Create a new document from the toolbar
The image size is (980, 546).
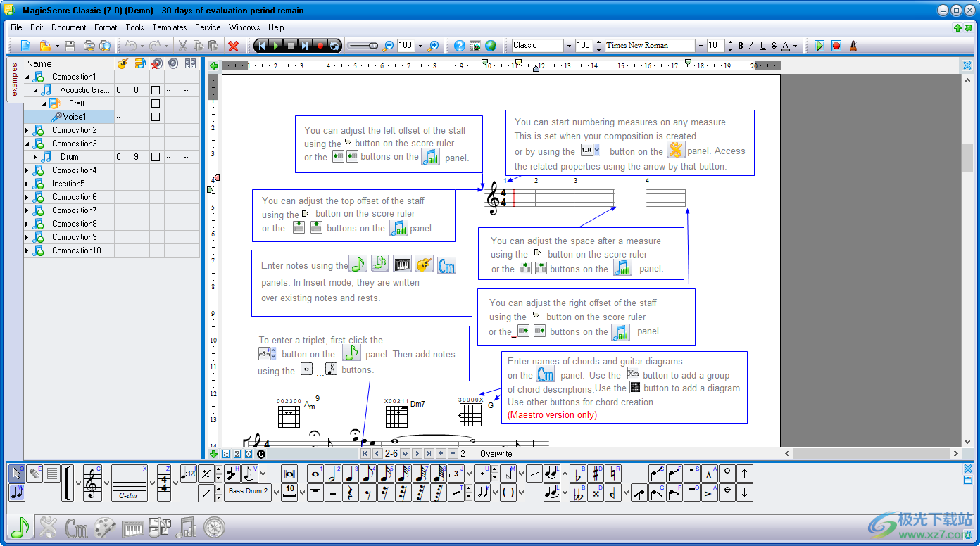pos(25,46)
